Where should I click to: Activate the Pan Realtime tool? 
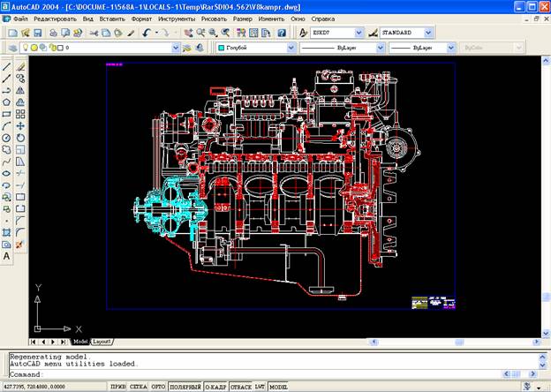[188, 33]
